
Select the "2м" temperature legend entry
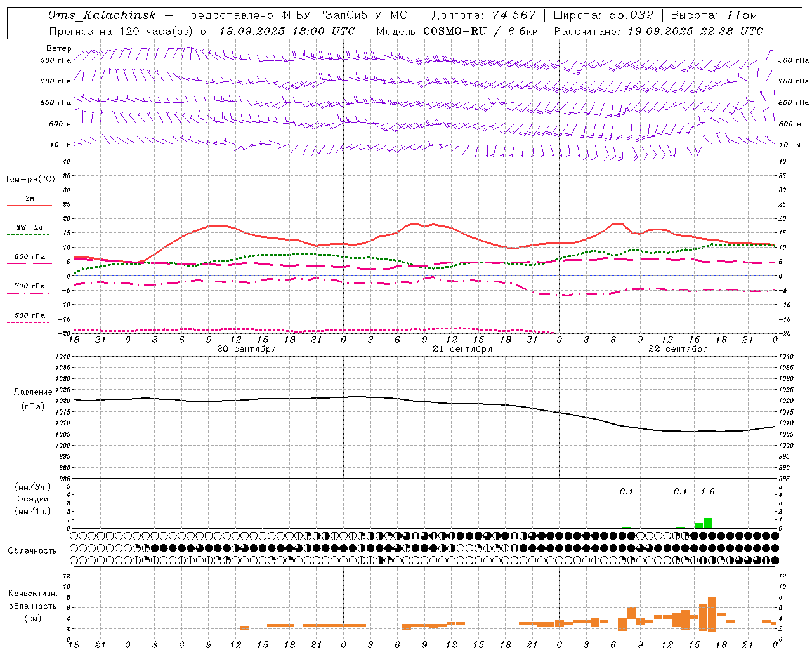tap(30, 199)
